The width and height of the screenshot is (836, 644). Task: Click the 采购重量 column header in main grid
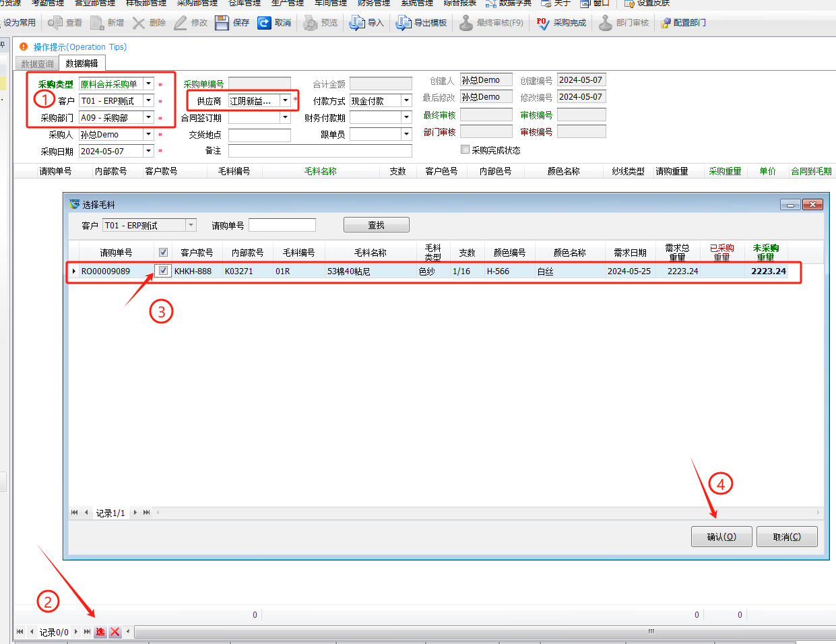(x=725, y=171)
